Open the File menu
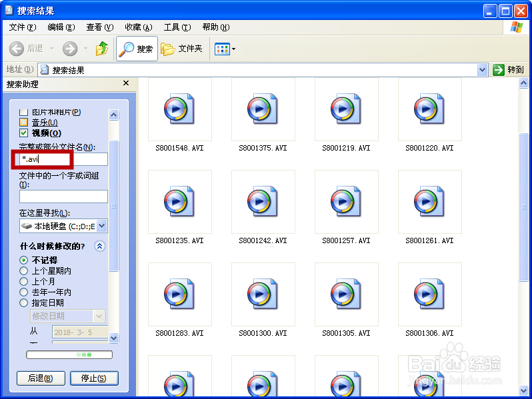The image size is (532, 399). [23, 27]
